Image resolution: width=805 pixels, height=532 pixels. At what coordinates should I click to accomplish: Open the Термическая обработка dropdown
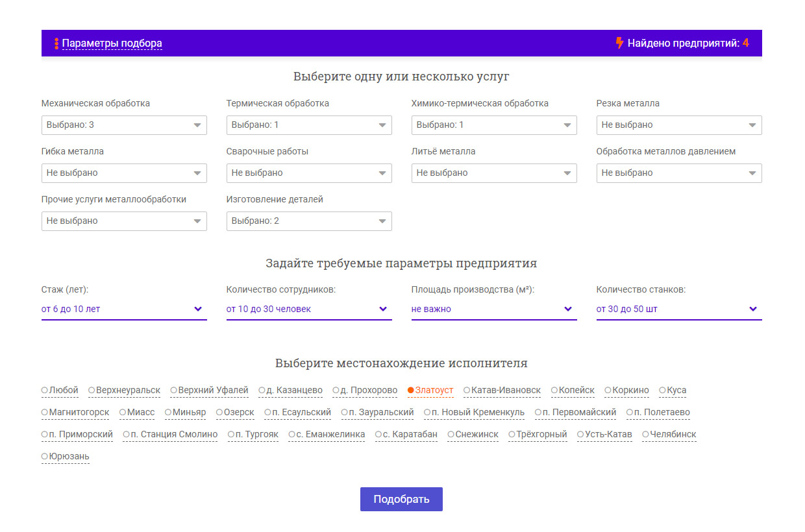309,125
